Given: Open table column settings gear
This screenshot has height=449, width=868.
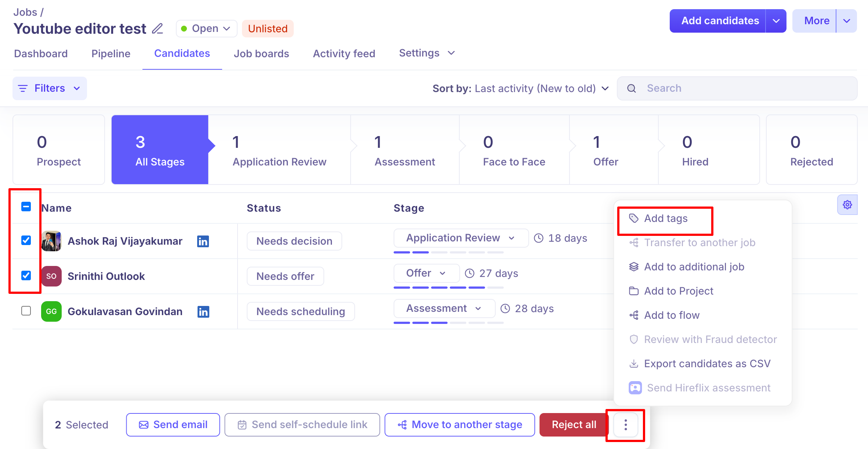Looking at the screenshot, I should (x=847, y=205).
